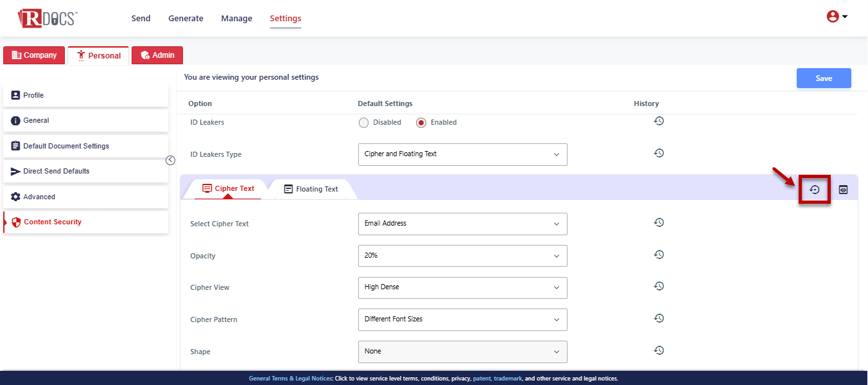Open the Admin settings tab
The height and width of the screenshot is (385, 868).
pos(157,55)
